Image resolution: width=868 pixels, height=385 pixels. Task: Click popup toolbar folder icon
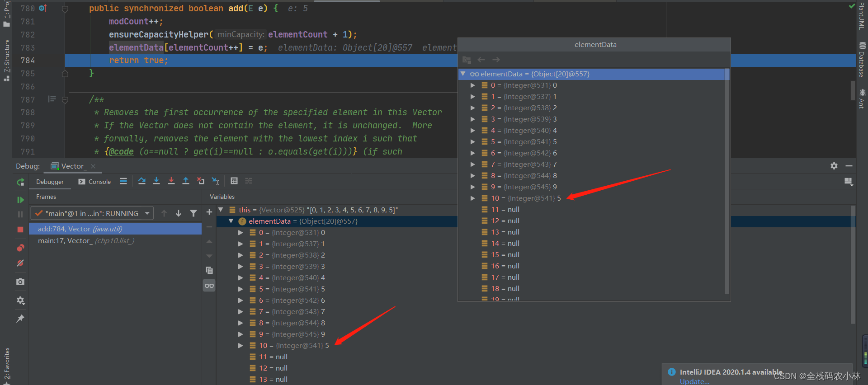pyautogui.click(x=467, y=60)
